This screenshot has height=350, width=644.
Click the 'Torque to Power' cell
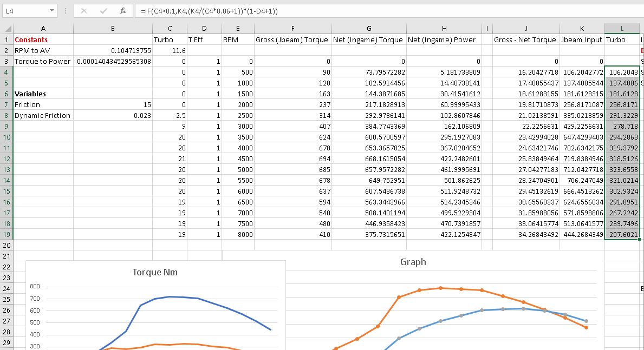43,62
